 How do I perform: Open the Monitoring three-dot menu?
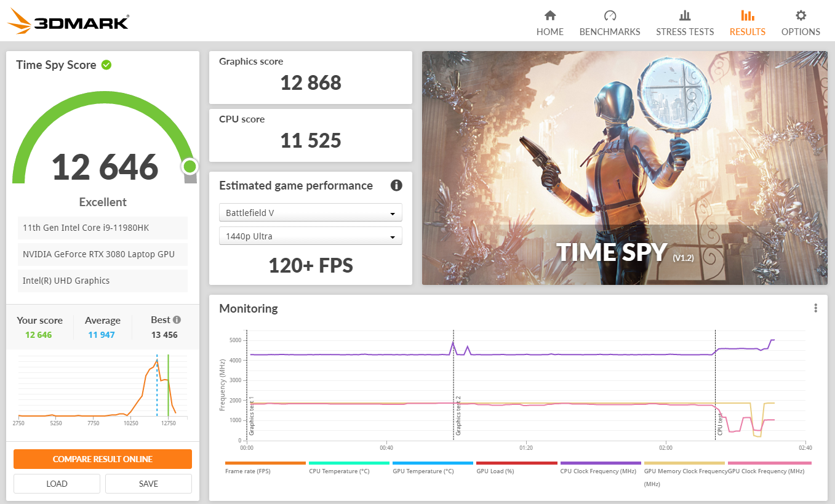click(815, 308)
